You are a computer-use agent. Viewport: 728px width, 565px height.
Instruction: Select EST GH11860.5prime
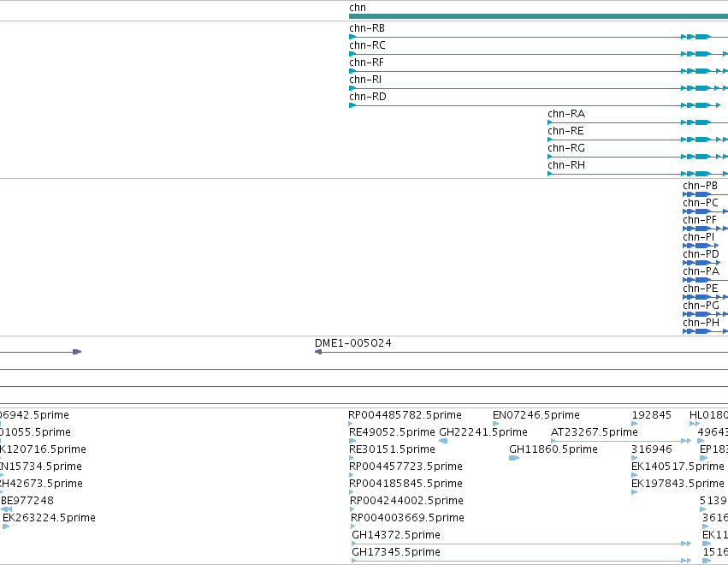(553, 449)
